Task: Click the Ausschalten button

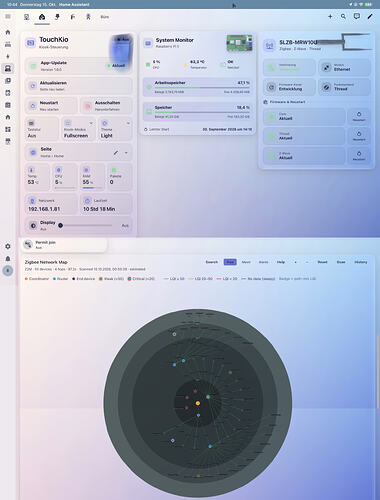Action: coord(106,106)
